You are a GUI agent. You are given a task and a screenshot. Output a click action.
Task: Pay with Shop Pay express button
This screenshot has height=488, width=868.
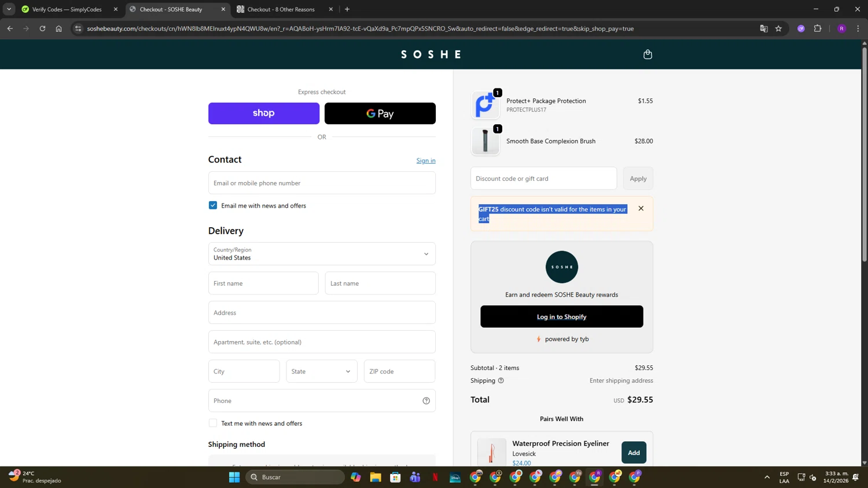[x=264, y=113]
